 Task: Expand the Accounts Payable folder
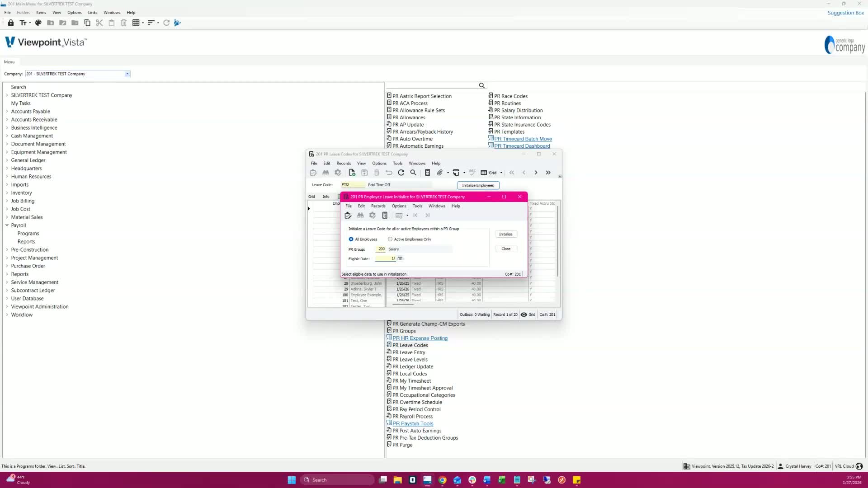(x=7, y=112)
